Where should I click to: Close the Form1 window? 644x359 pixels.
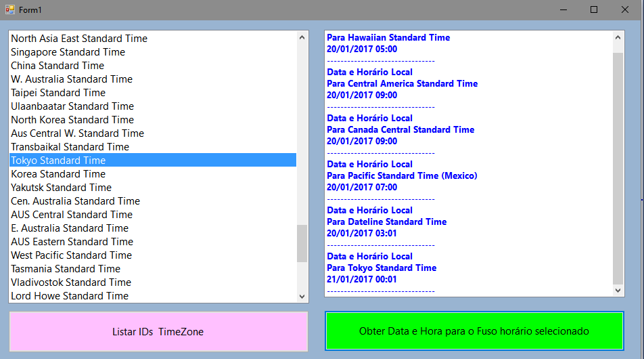[x=624, y=9]
